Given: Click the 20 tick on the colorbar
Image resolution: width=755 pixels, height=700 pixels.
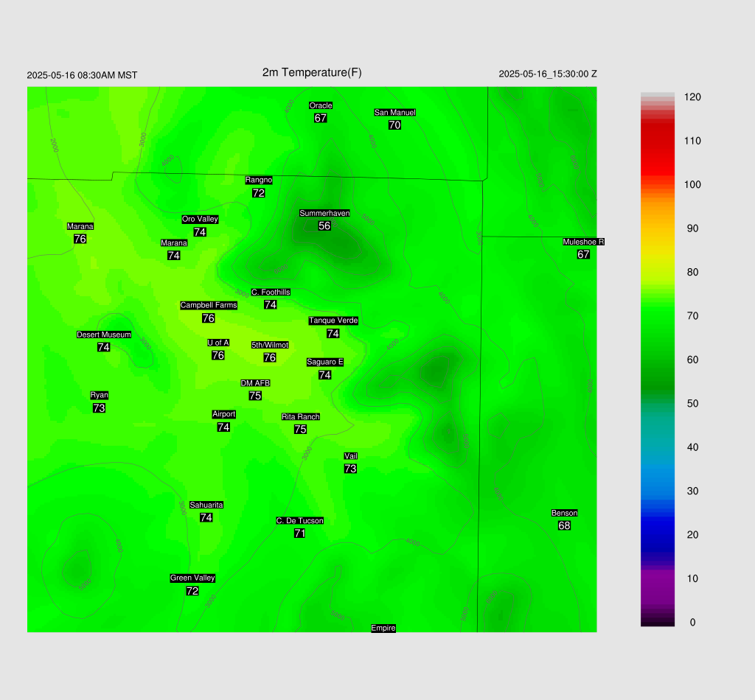Looking at the screenshot, I should [x=692, y=536].
